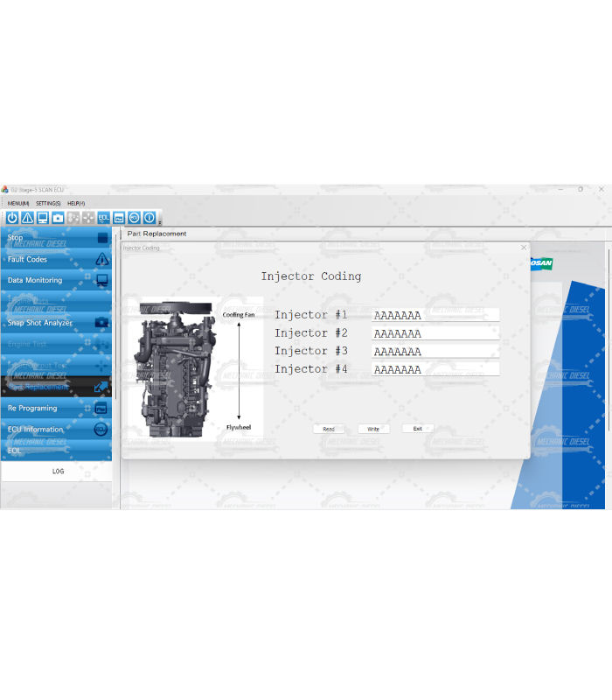
Task: Click the reprogramming file toolbar icon
Action: 119,218
